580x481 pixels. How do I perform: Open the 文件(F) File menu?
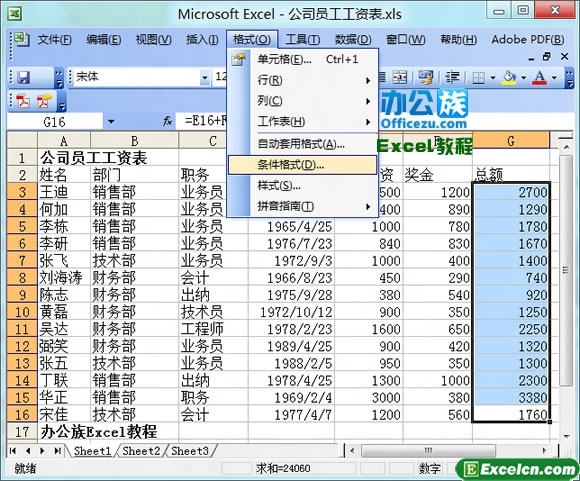coord(54,39)
